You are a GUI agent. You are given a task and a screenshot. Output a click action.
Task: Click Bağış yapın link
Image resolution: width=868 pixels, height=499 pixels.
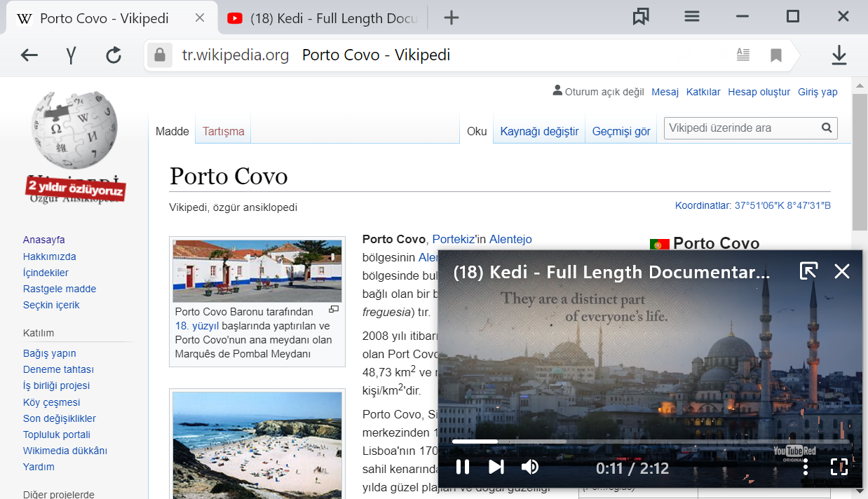pos(49,353)
